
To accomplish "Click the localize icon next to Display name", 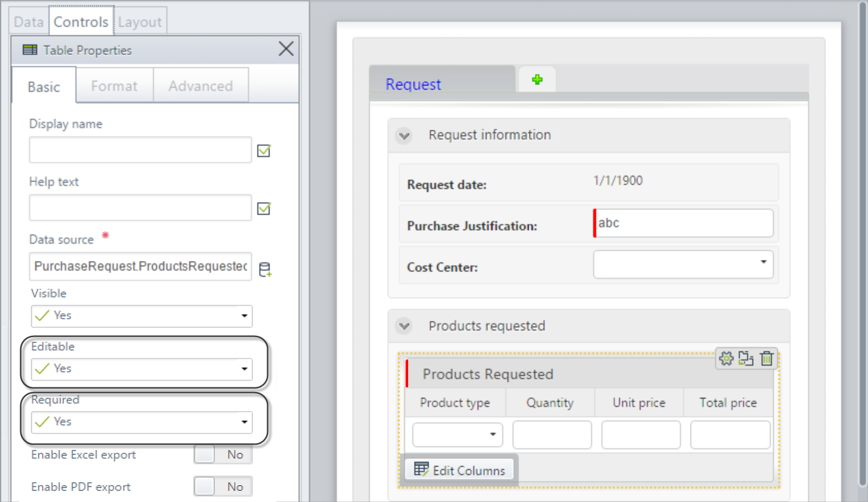I will (264, 150).
